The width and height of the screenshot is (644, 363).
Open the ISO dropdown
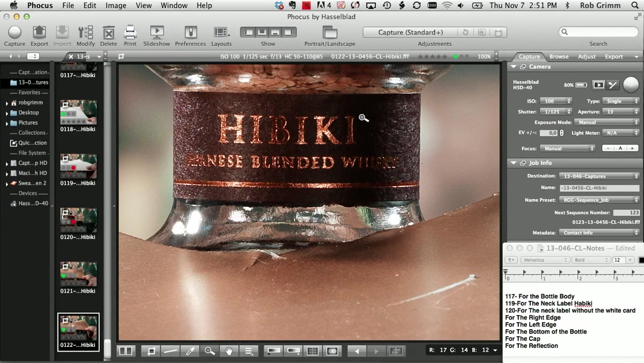556,101
